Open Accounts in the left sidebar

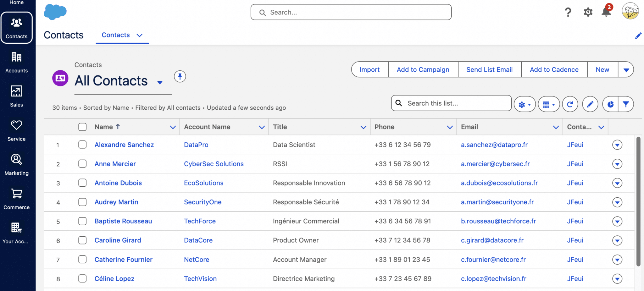point(17,62)
